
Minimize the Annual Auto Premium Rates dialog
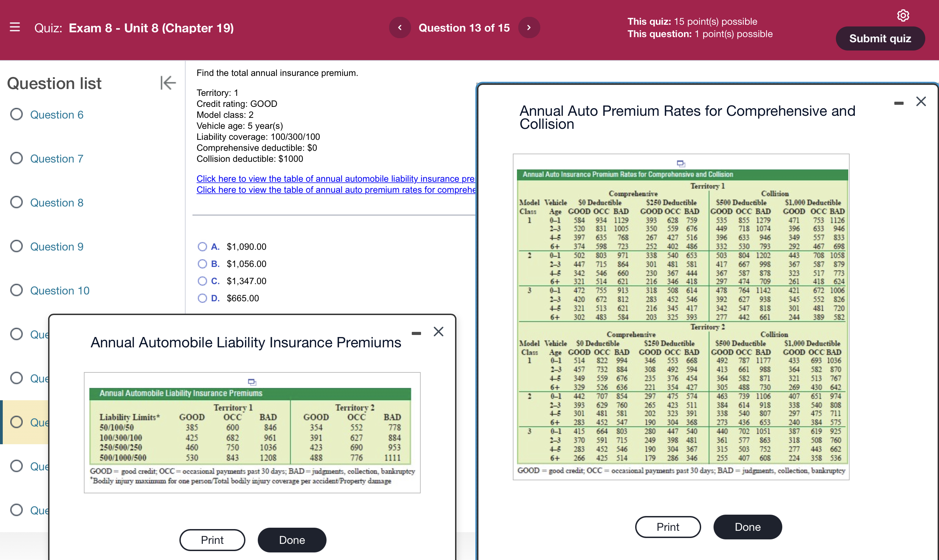pos(899,103)
